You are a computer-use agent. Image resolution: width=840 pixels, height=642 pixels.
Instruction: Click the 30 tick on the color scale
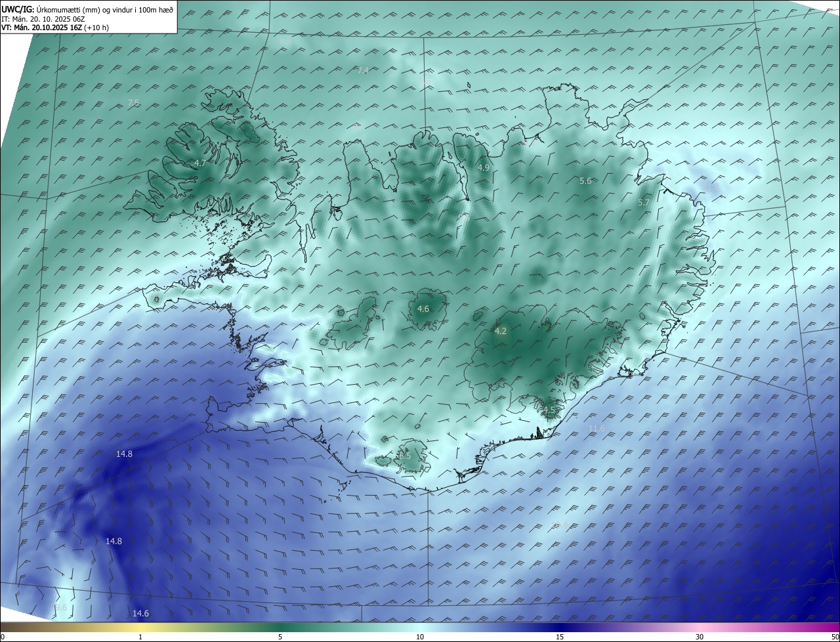point(700,637)
